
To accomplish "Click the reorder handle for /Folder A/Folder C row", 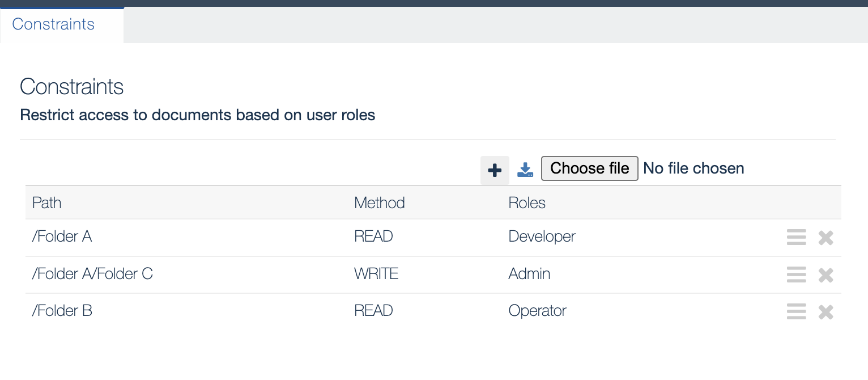I will pyautogui.click(x=796, y=275).
